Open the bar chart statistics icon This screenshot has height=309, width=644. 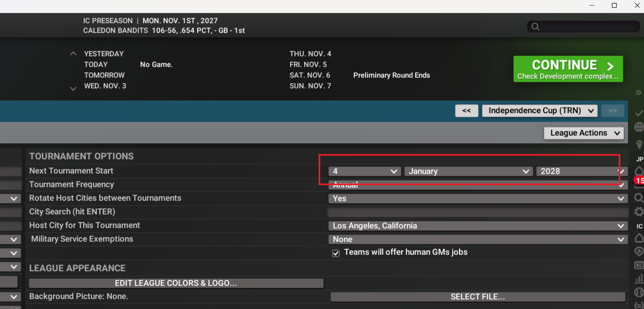tap(639, 279)
